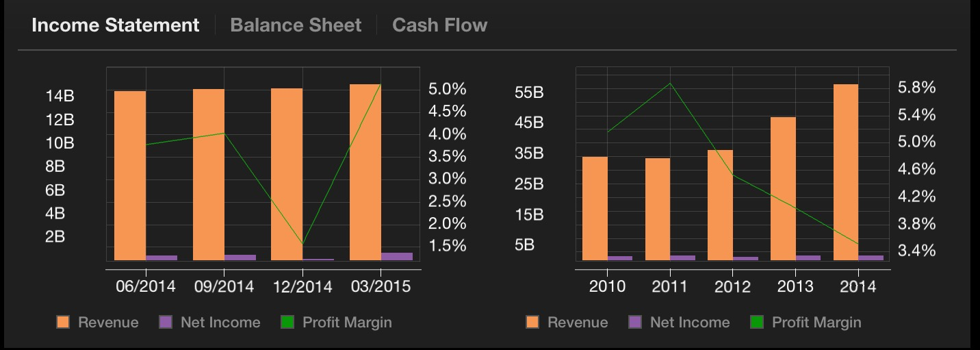
Task: Click the 2012 annual revenue bar
Action: pyautogui.click(x=720, y=205)
